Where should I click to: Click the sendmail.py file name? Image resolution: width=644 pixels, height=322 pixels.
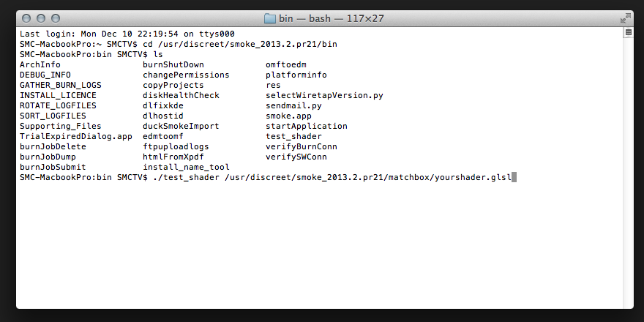(x=293, y=105)
